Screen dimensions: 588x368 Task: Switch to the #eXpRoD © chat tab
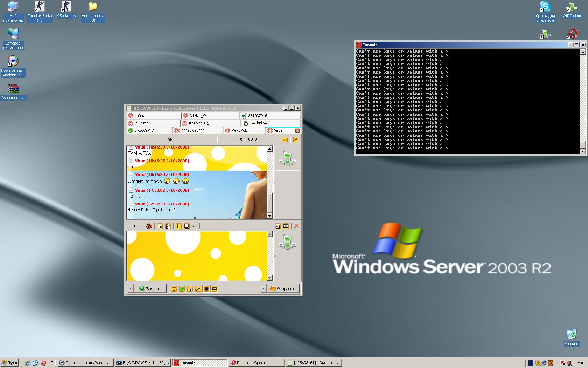[211, 123]
